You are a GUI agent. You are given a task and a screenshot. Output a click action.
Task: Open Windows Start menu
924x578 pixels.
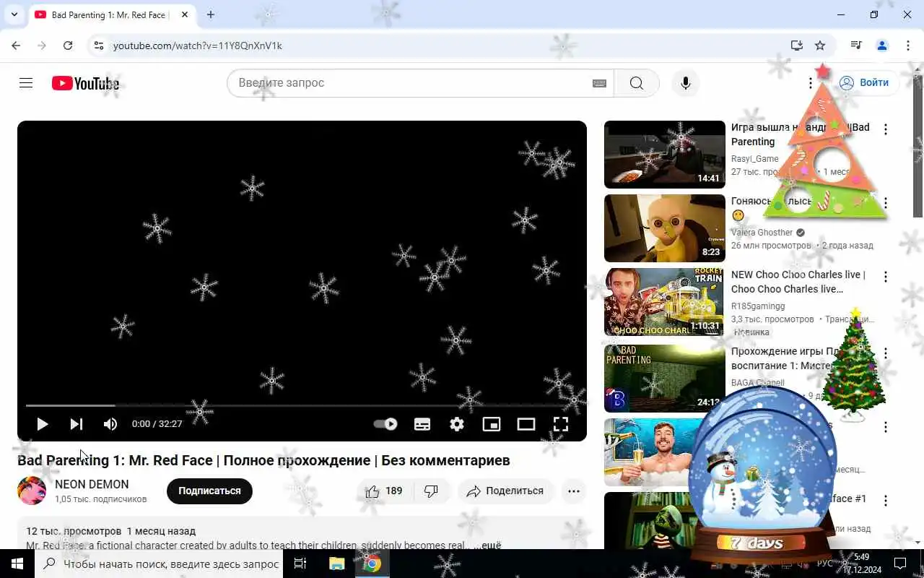tap(17, 564)
